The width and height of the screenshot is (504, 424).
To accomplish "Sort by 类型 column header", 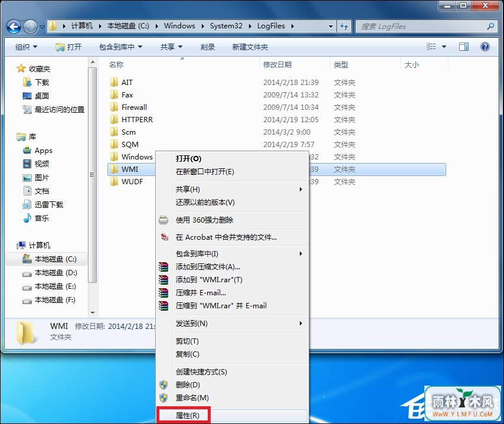I will [x=341, y=64].
